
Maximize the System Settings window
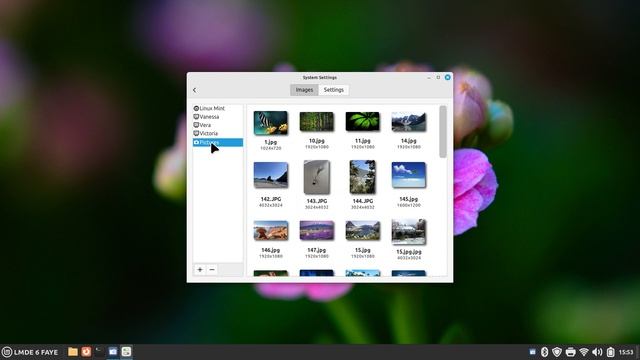[438, 77]
